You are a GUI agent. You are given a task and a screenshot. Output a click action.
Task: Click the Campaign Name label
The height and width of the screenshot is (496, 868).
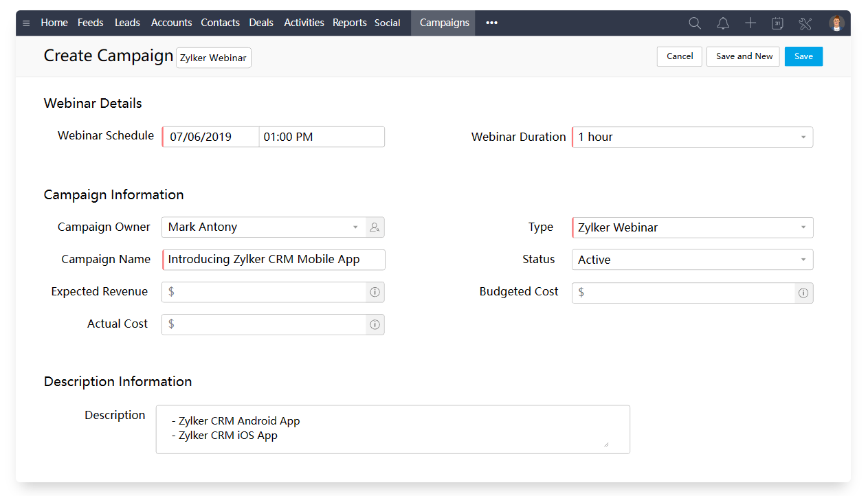pyautogui.click(x=106, y=259)
